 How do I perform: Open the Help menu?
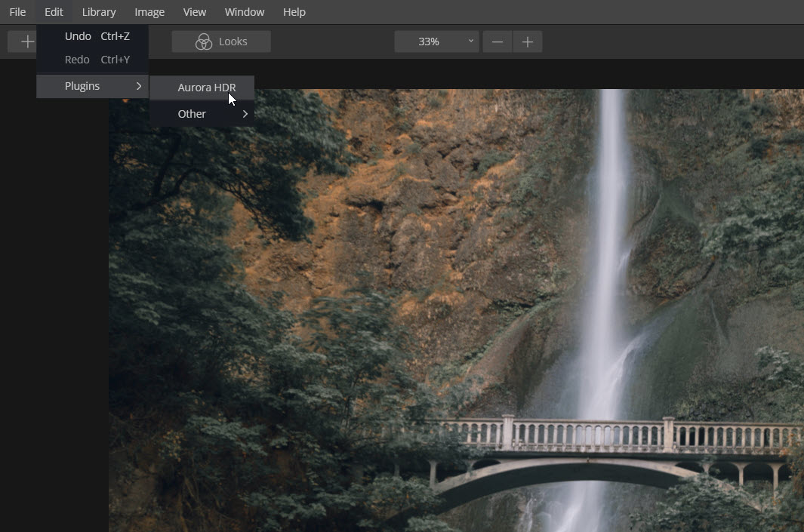pos(294,12)
